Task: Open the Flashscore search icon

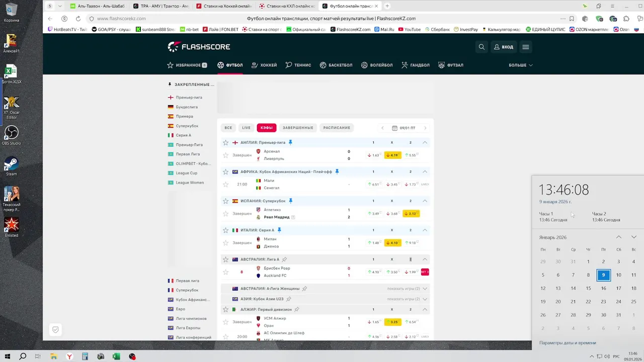Action: [481, 47]
